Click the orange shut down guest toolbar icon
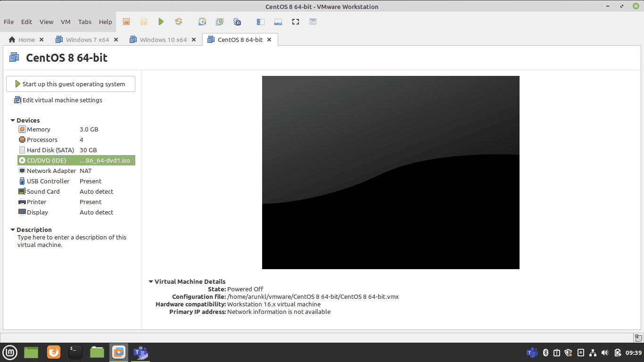Viewport: 644px width, 362px height. click(126, 22)
